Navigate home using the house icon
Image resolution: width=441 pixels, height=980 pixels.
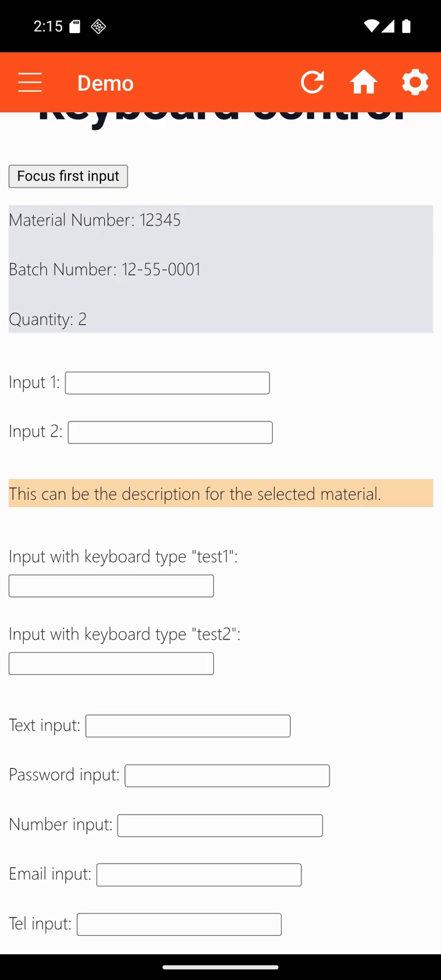pyautogui.click(x=364, y=82)
